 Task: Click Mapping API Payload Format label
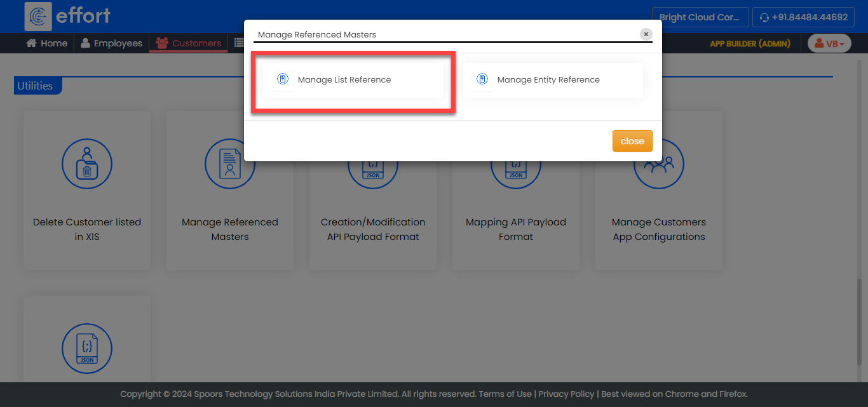[x=515, y=229]
